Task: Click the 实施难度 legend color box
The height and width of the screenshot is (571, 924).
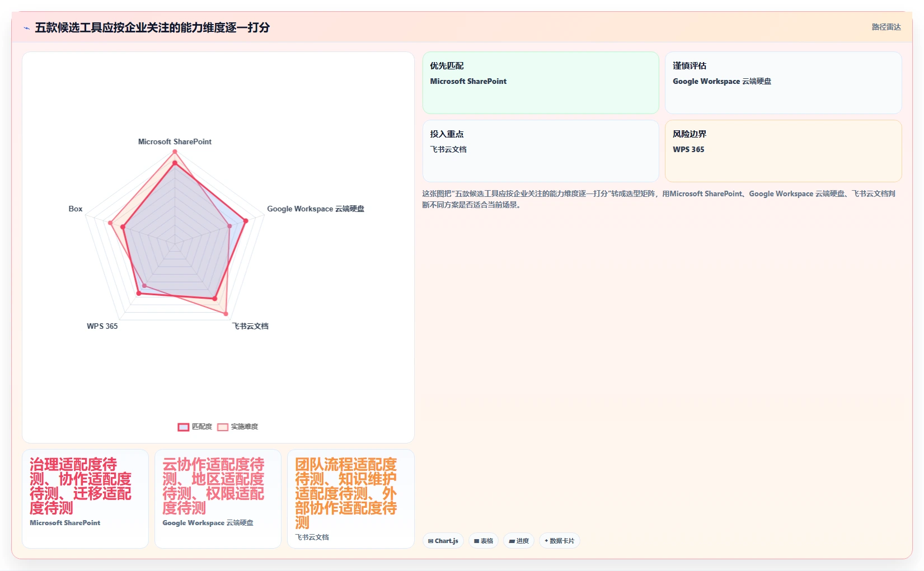Action: tap(223, 427)
